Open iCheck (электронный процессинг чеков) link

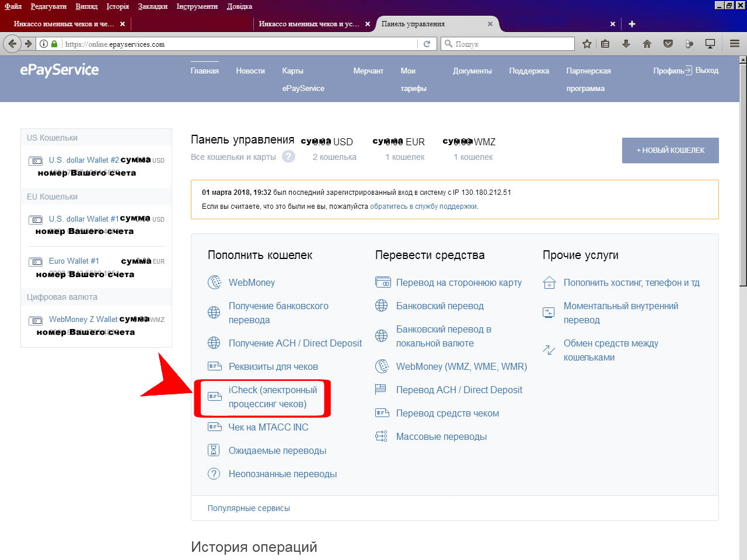tap(273, 397)
